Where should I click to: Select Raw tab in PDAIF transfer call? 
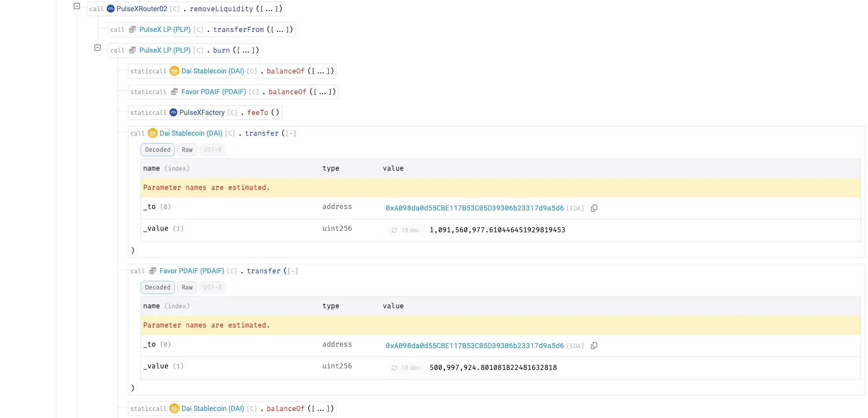click(187, 287)
